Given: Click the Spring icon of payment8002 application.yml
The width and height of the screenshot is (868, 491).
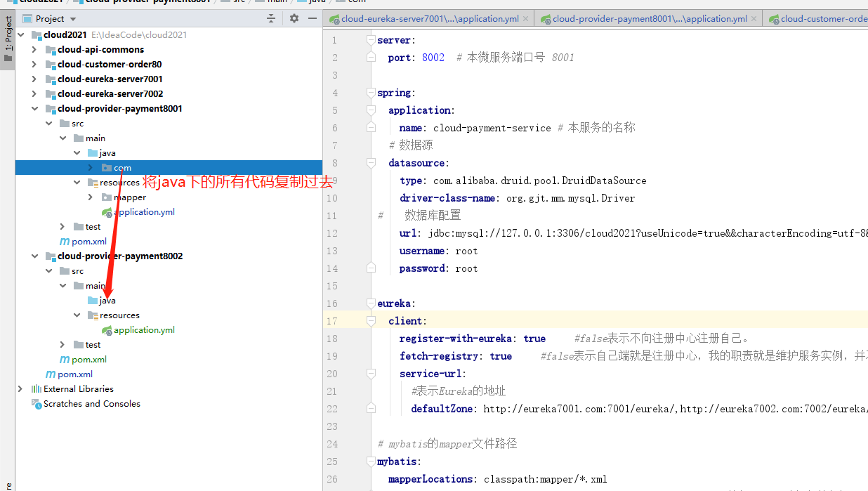Looking at the screenshot, I should [x=107, y=330].
